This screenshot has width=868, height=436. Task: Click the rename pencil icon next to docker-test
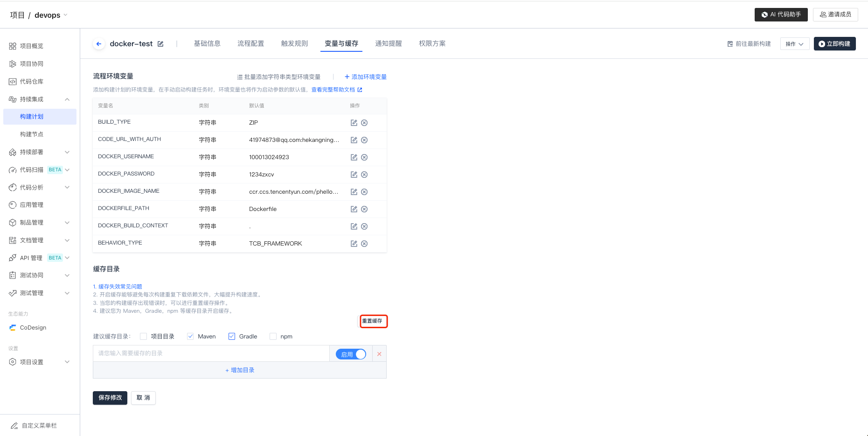click(160, 44)
